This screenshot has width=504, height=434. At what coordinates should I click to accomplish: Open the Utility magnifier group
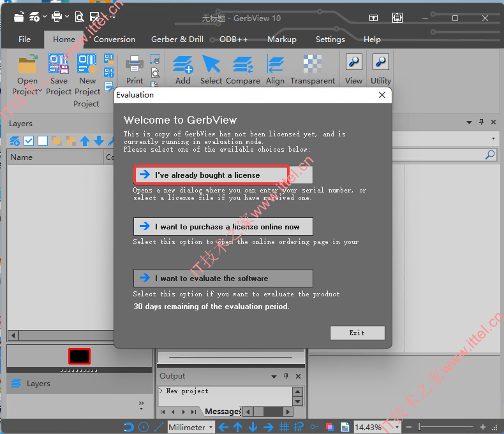point(381,62)
